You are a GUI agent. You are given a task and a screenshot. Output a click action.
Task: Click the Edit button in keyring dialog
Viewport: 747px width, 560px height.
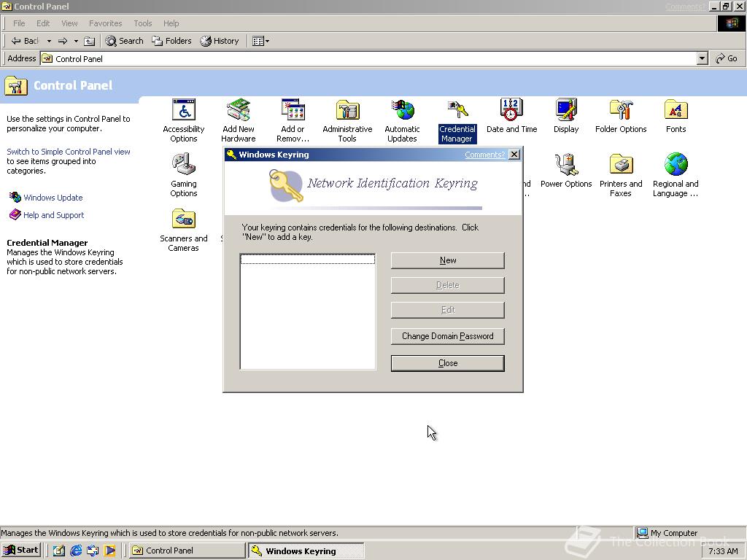pos(448,310)
